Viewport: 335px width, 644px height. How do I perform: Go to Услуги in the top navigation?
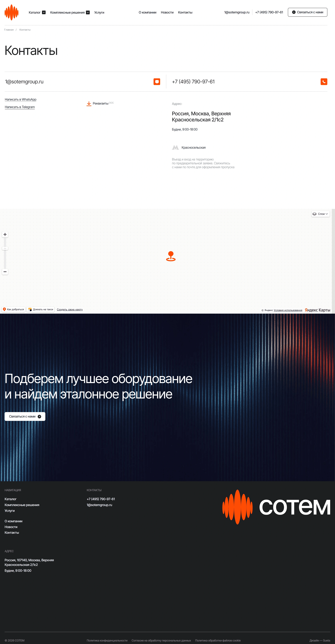(99, 12)
